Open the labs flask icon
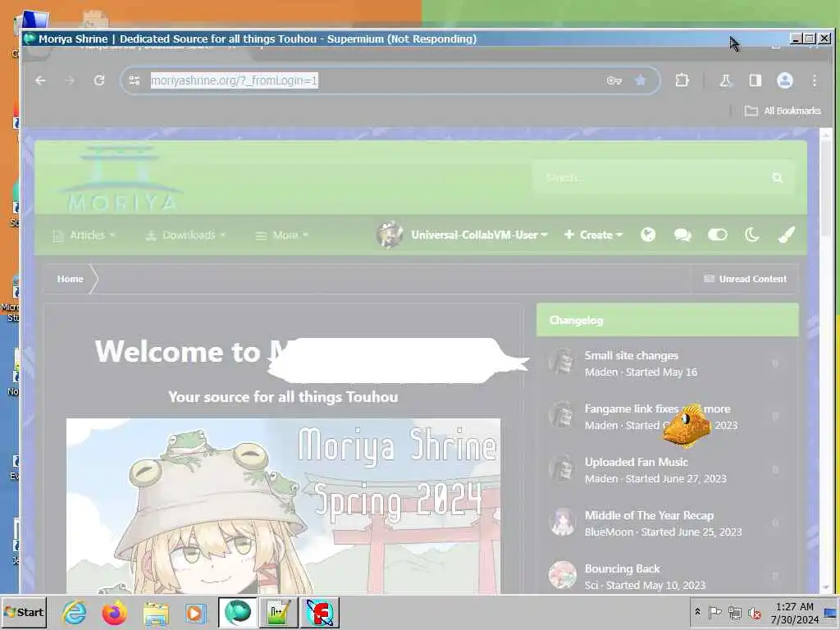 (x=725, y=80)
